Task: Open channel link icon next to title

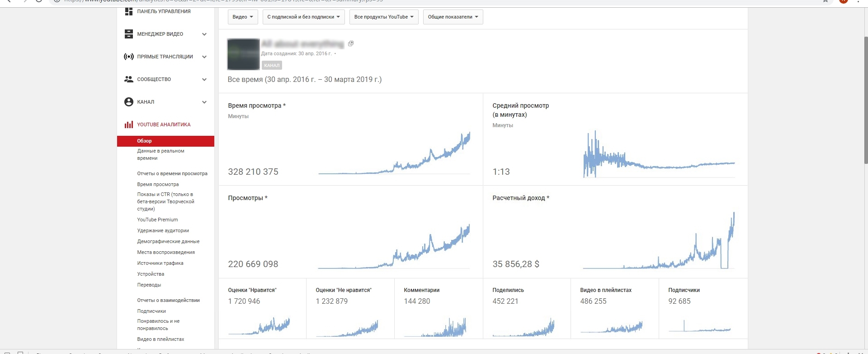Action: [x=351, y=43]
